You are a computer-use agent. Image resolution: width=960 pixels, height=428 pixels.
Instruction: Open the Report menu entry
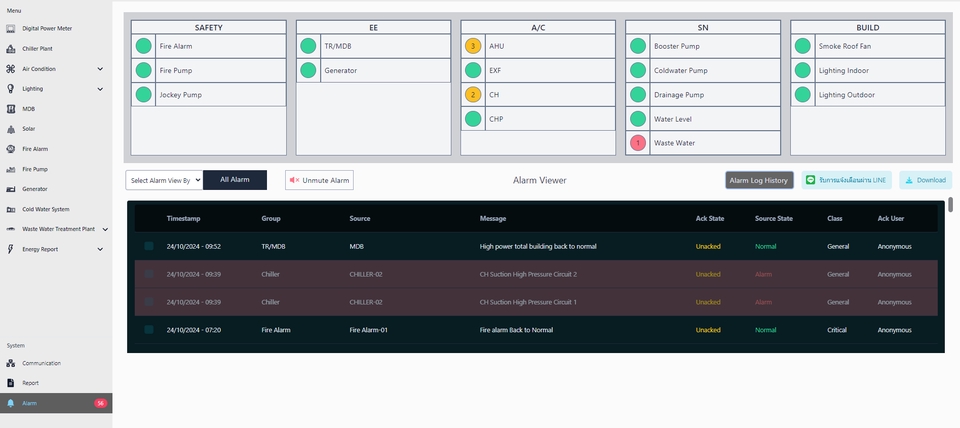[x=56, y=383]
